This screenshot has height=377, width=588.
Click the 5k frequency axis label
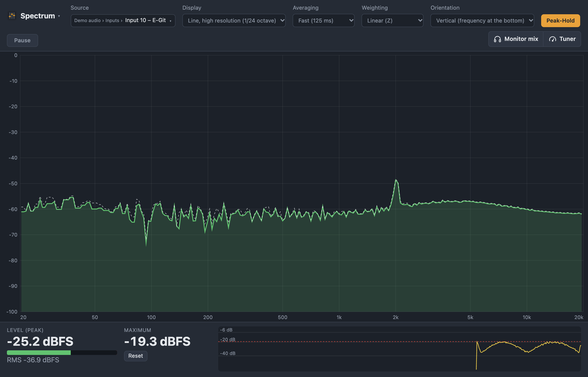470,317
